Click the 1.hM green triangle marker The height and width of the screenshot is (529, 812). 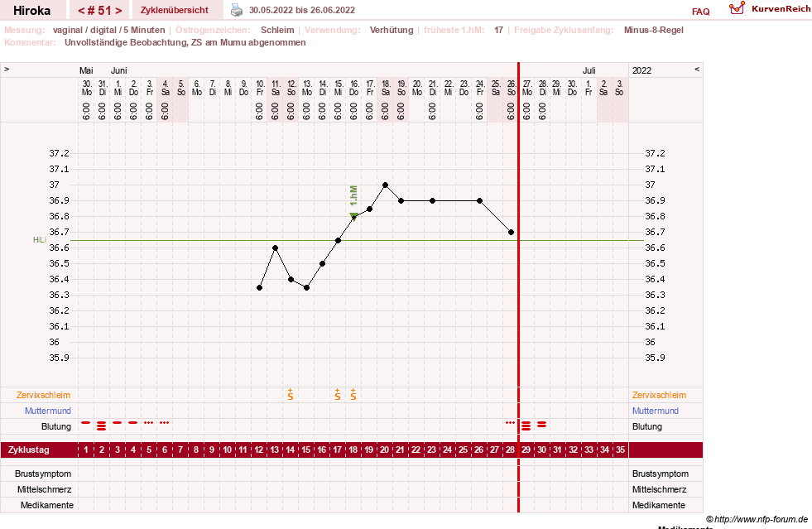click(x=353, y=215)
